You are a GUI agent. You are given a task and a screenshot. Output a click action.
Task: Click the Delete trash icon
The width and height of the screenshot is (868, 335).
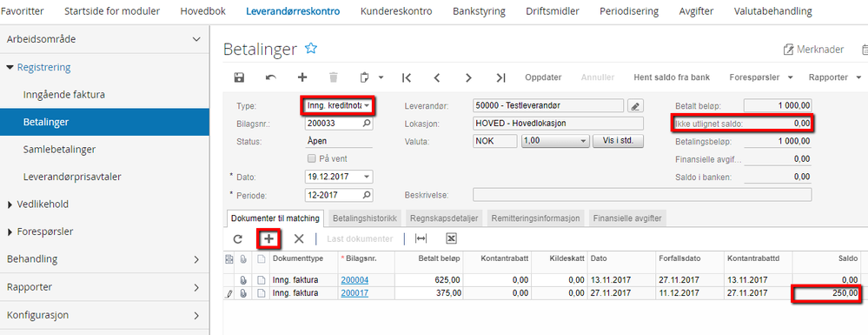pyautogui.click(x=334, y=77)
